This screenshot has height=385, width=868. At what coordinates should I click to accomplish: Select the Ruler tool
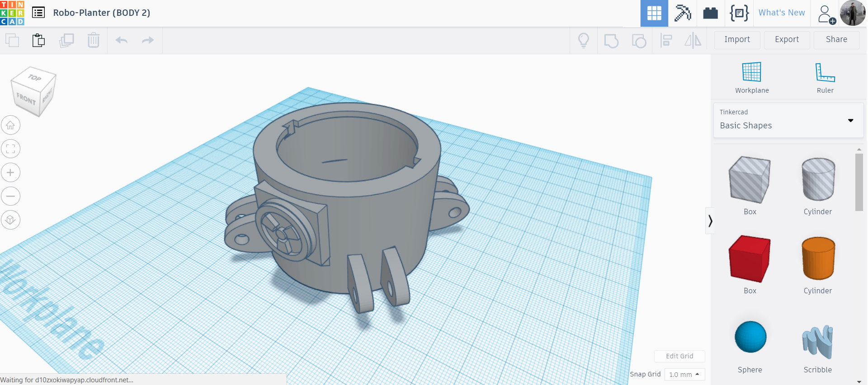825,77
